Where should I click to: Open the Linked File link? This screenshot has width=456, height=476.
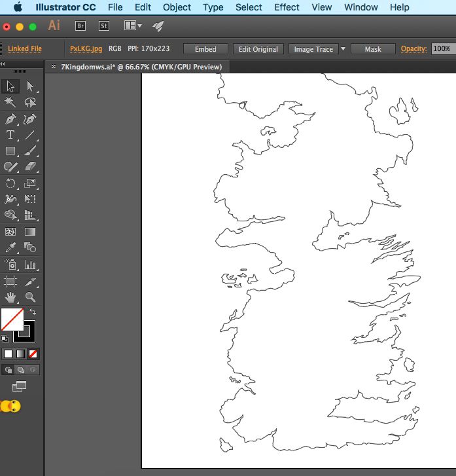coord(25,48)
